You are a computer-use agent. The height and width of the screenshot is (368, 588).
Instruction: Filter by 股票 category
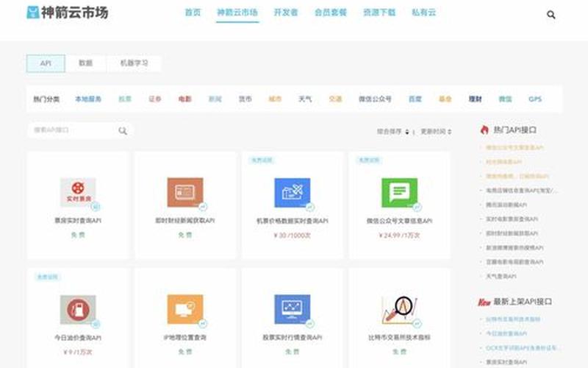point(125,99)
